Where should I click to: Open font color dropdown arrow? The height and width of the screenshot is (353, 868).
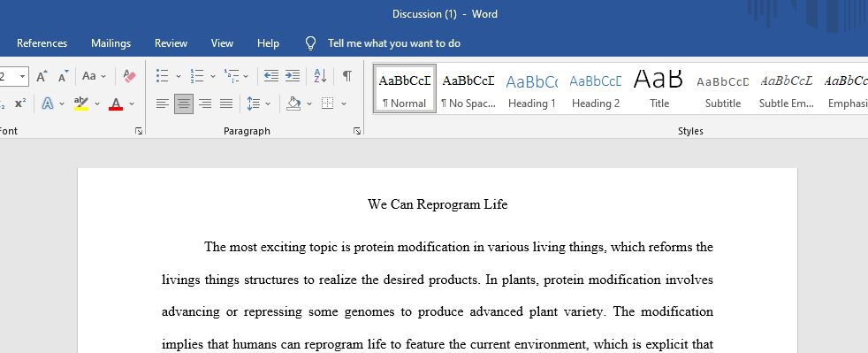(x=131, y=104)
